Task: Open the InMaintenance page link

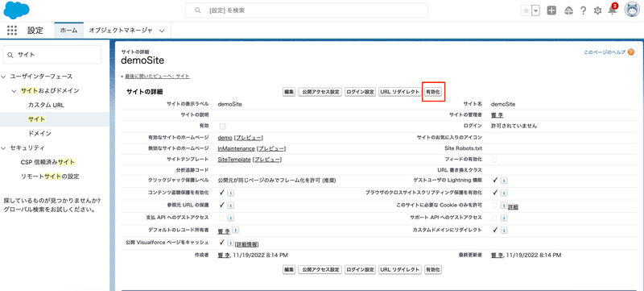Action: [236, 148]
